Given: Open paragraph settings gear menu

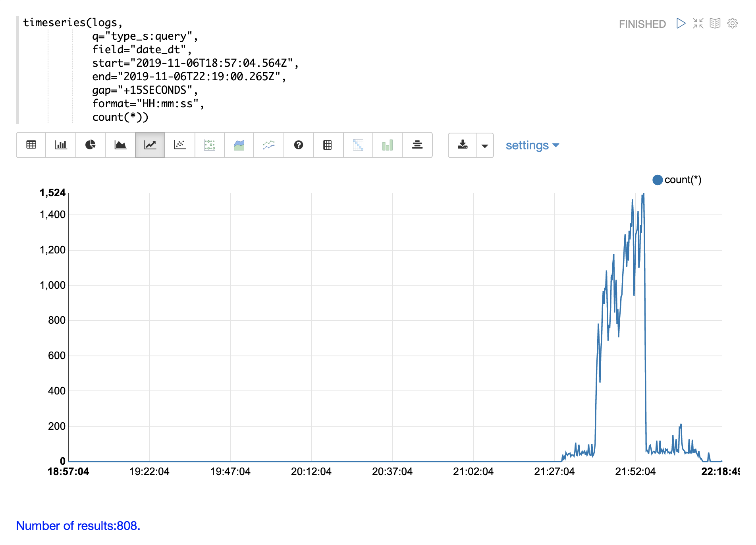Looking at the screenshot, I should tap(733, 23).
